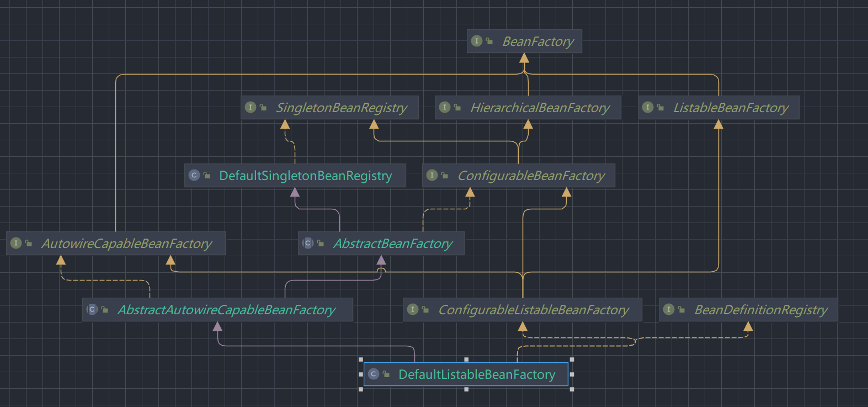Click the lock icon beside DefaultSingletonBeanRegistry
Image resolution: width=868 pixels, height=407 pixels.
click(207, 175)
